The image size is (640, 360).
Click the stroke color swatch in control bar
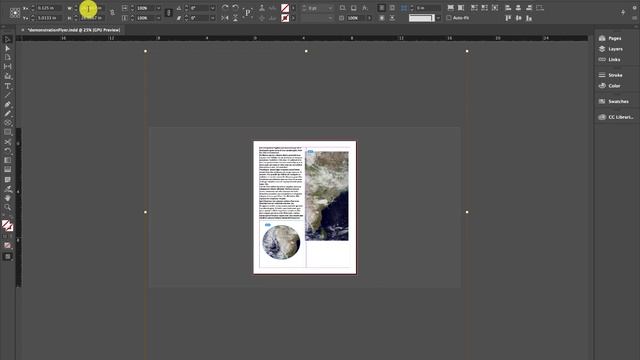[285, 18]
